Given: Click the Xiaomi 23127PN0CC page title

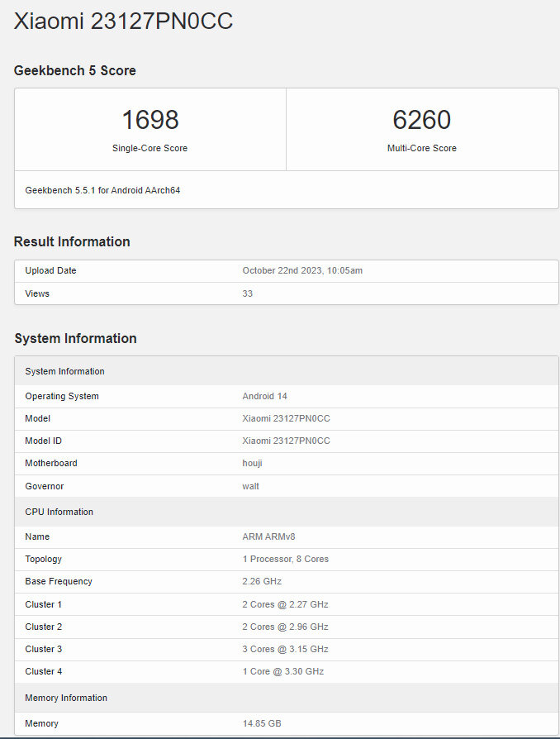Looking at the screenshot, I should coord(123,21).
